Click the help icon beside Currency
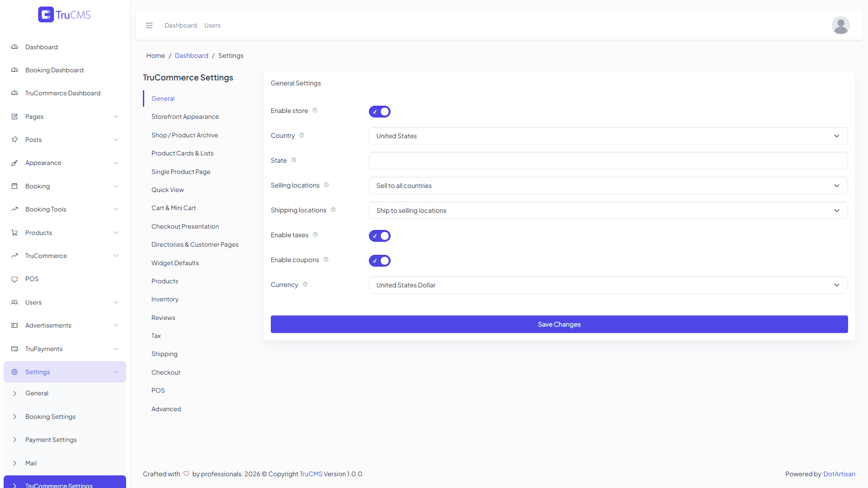Image resolution: width=868 pixels, height=488 pixels. 305,284
